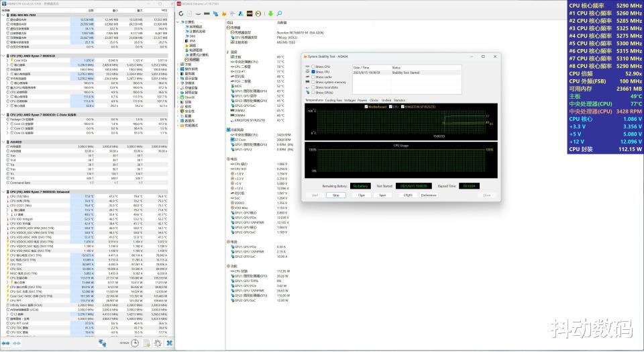The image size is (644, 352).
Task: Enable the Stress CPU checkbox
Action: (313, 67)
